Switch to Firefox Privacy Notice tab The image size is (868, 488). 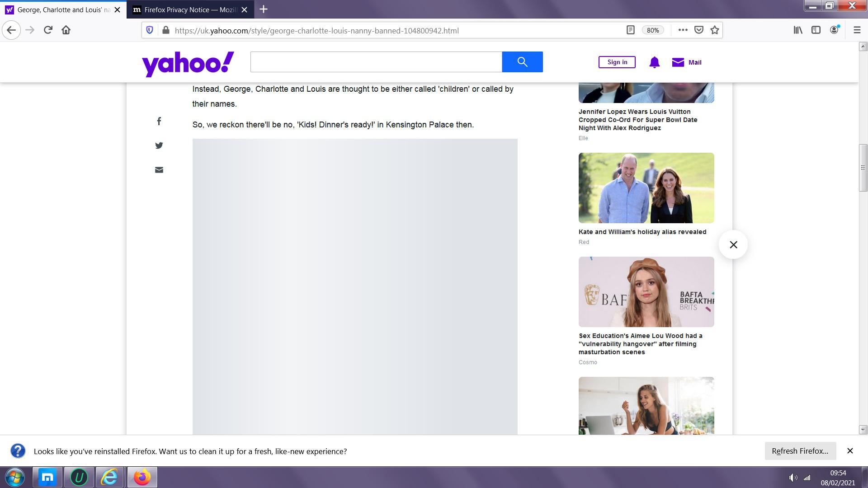click(x=190, y=9)
